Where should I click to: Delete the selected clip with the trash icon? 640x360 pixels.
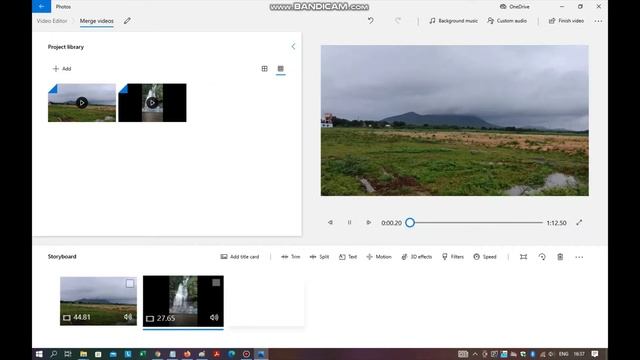click(560, 257)
